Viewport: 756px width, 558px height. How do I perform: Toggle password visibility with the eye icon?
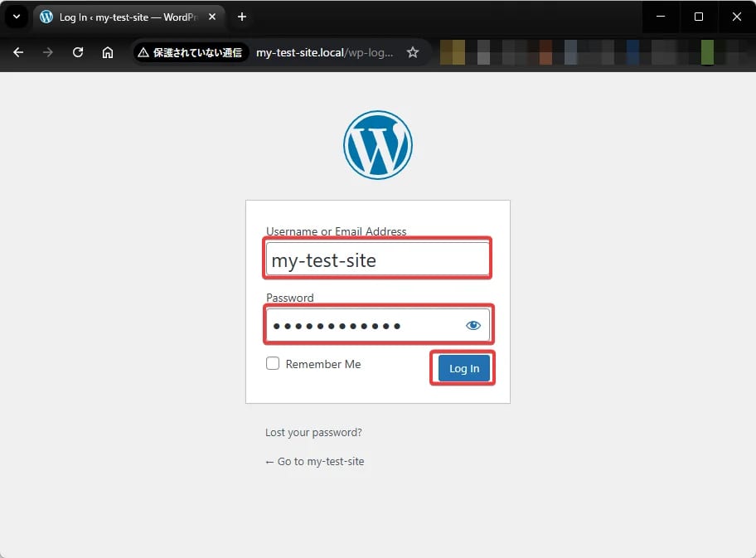click(473, 325)
